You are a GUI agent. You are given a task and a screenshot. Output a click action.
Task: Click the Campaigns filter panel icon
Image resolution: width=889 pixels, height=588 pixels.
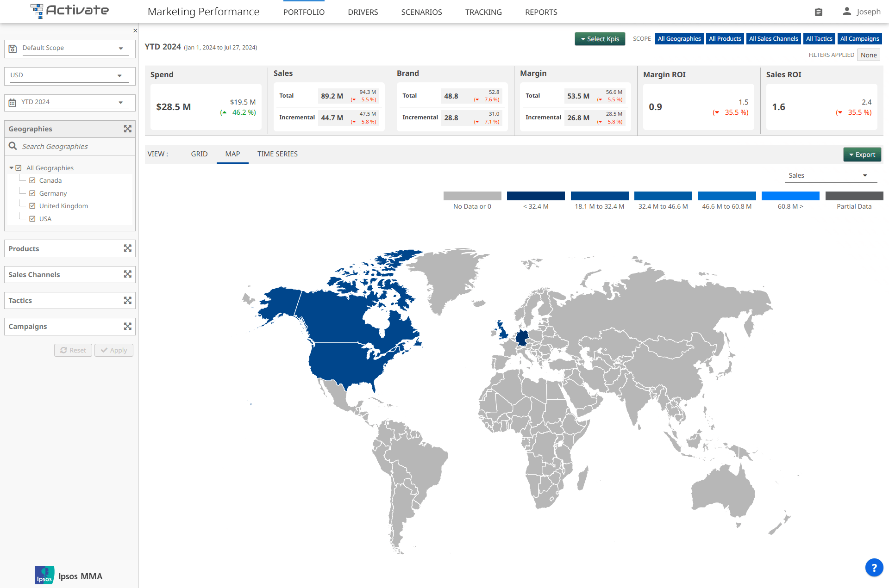pos(127,326)
